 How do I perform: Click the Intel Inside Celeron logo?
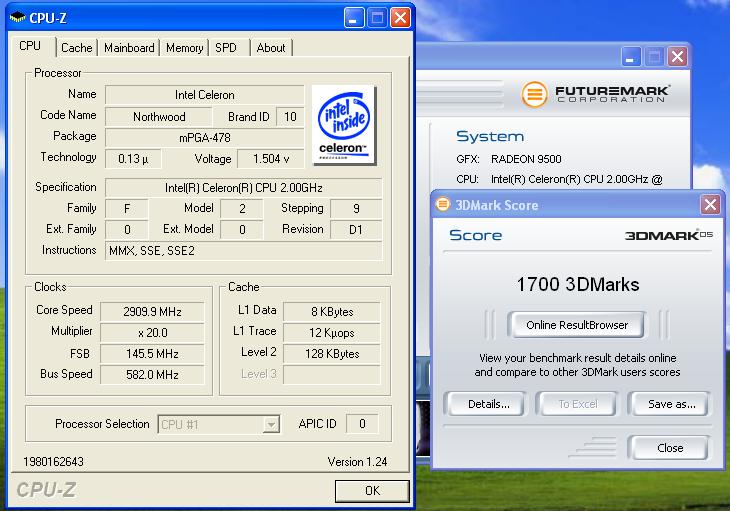click(344, 125)
